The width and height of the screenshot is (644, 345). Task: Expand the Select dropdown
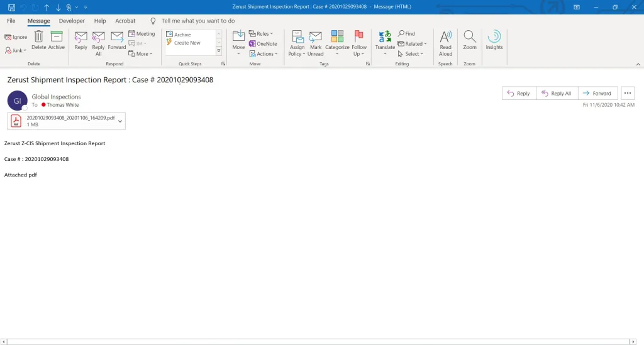pyautogui.click(x=411, y=54)
